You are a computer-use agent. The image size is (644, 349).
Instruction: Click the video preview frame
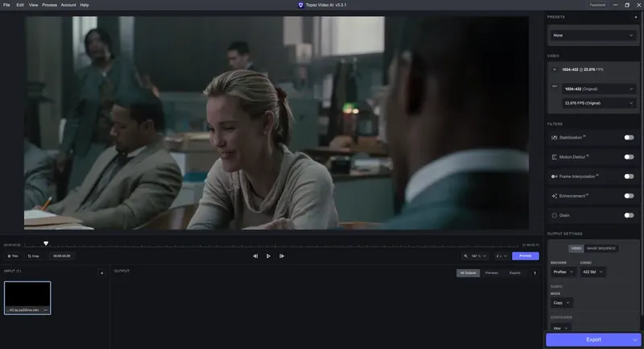[276, 123]
